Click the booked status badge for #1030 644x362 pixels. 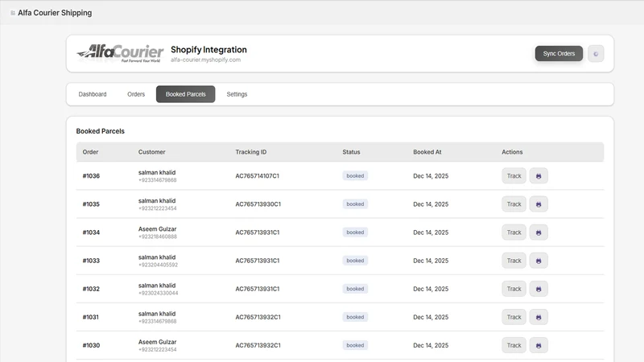(355, 345)
